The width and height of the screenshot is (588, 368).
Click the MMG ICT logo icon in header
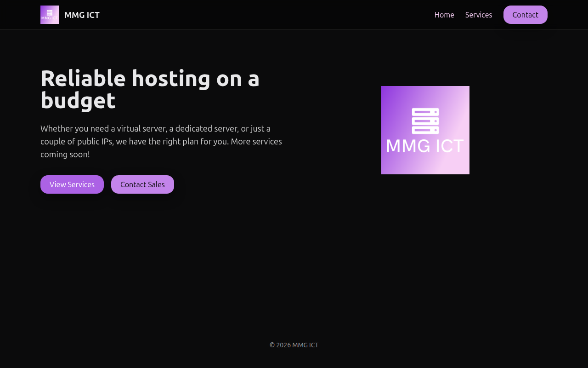click(x=50, y=15)
